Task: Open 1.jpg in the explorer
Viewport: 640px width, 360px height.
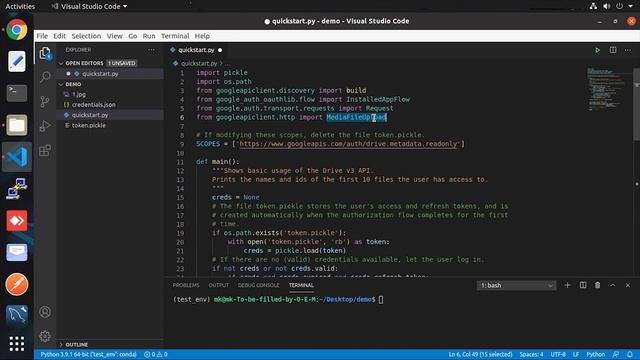Action: point(79,94)
